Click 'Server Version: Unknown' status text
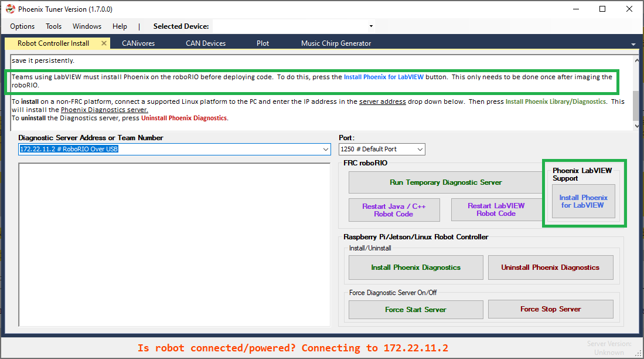The width and height of the screenshot is (644, 359). click(609, 348)
